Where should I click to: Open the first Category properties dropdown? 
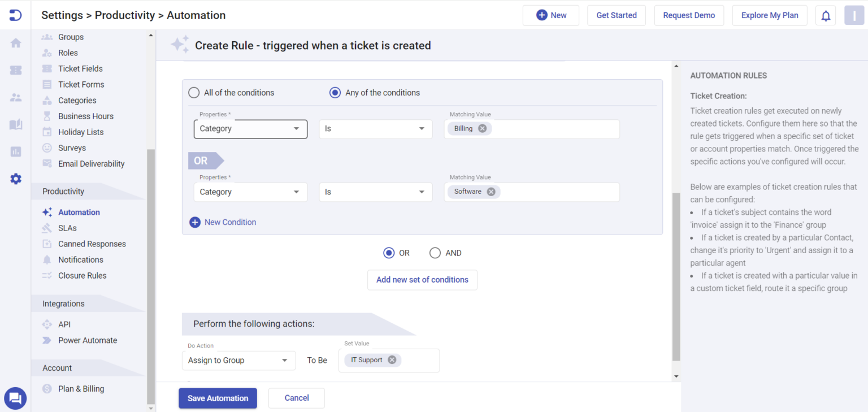coord(250,129)
